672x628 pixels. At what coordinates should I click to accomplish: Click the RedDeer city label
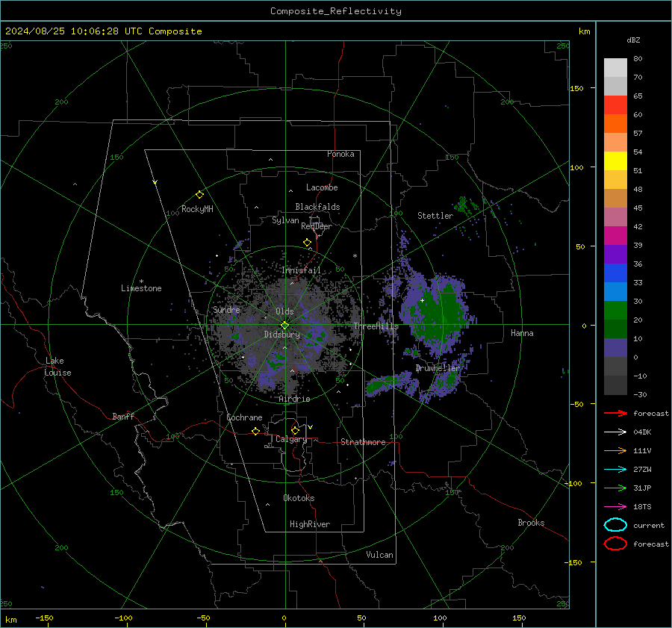(317, 226)
